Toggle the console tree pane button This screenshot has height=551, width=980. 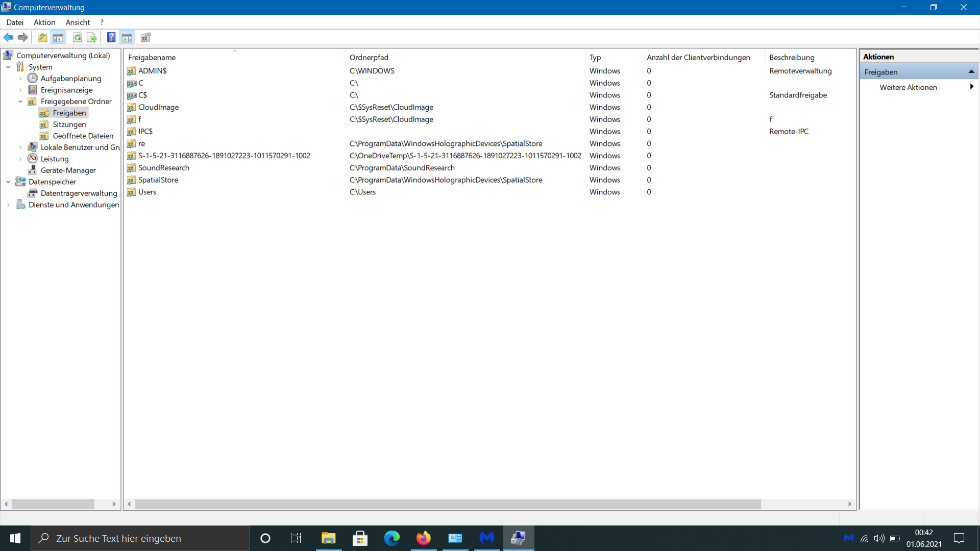58,37
